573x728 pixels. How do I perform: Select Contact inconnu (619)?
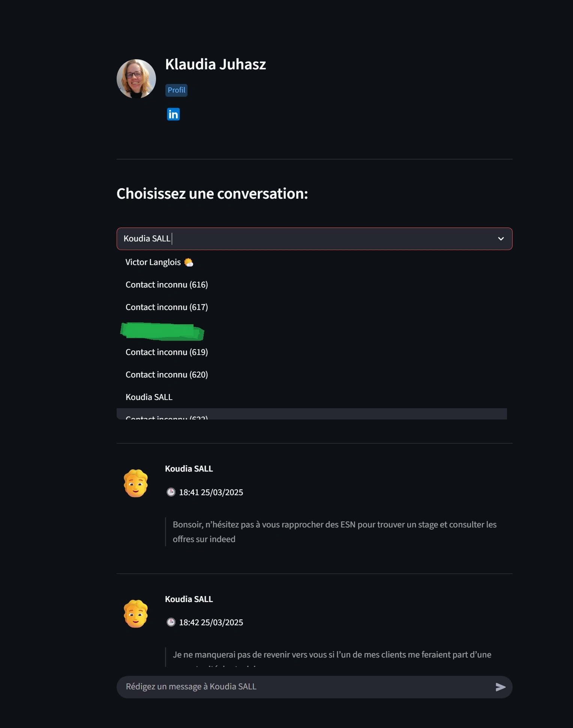[x=166, y=352]
